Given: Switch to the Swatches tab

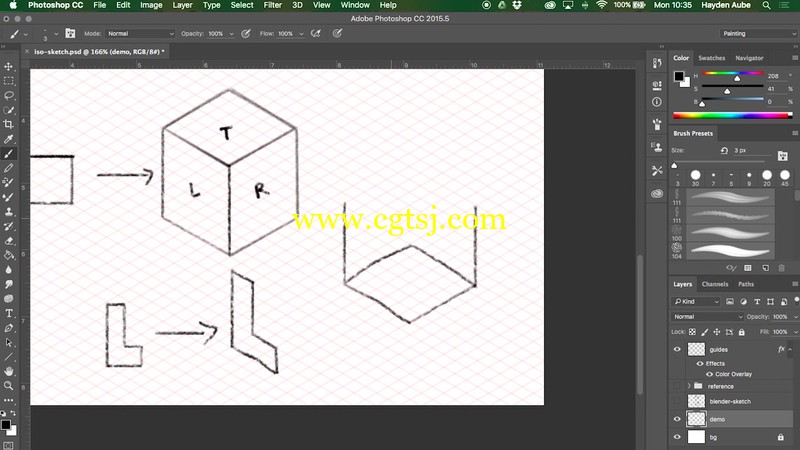Looking at the screenshot, I should click(x=712, y=58).
